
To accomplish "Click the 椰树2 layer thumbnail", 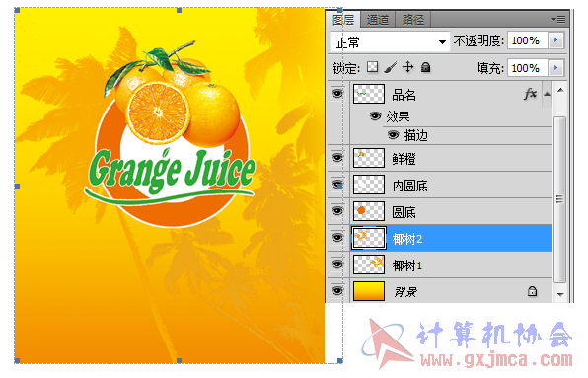I will click(x=369, y=238).
